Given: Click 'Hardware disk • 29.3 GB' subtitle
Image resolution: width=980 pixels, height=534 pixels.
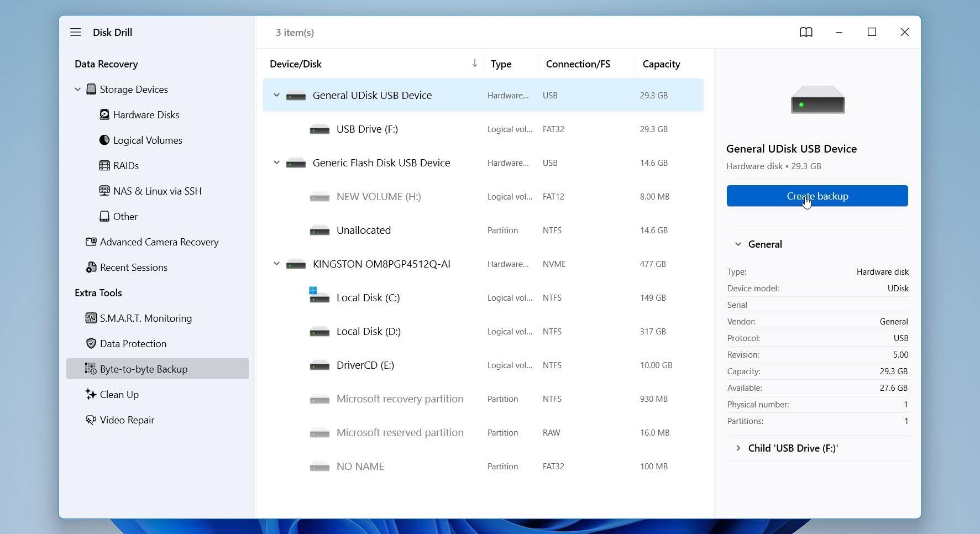Looking at the screenshot, I should pyautogui.click(x=774, y=166).
